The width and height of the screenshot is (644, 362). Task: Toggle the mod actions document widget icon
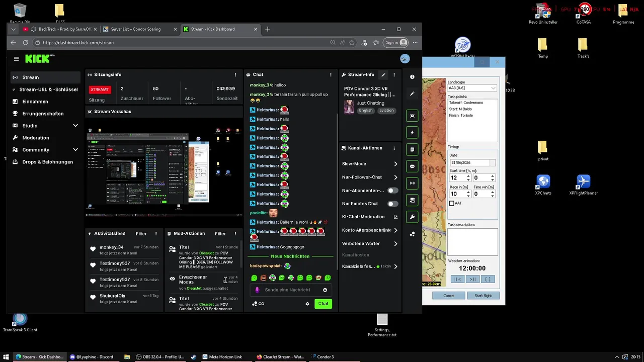tap(412, 149)
